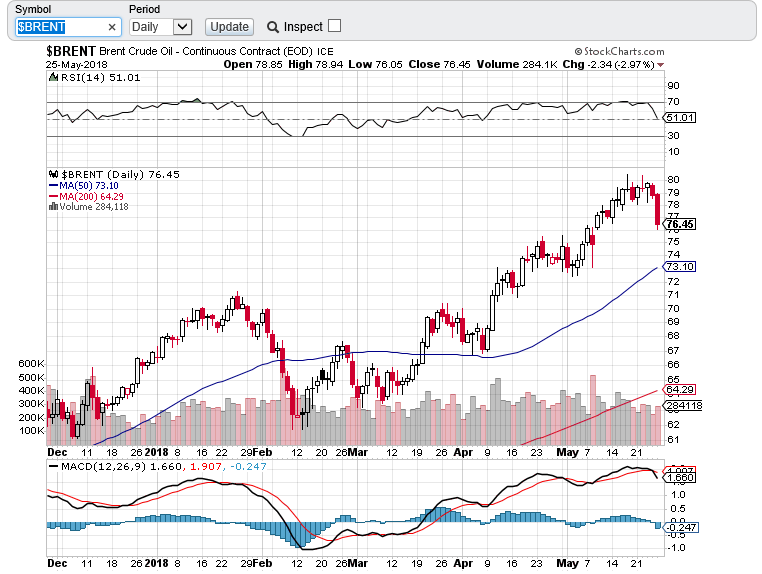This screenshot has height=574, width=762.
Task: Click the MA(200) 64.29 legend text
Action: [x=91, y=196]
